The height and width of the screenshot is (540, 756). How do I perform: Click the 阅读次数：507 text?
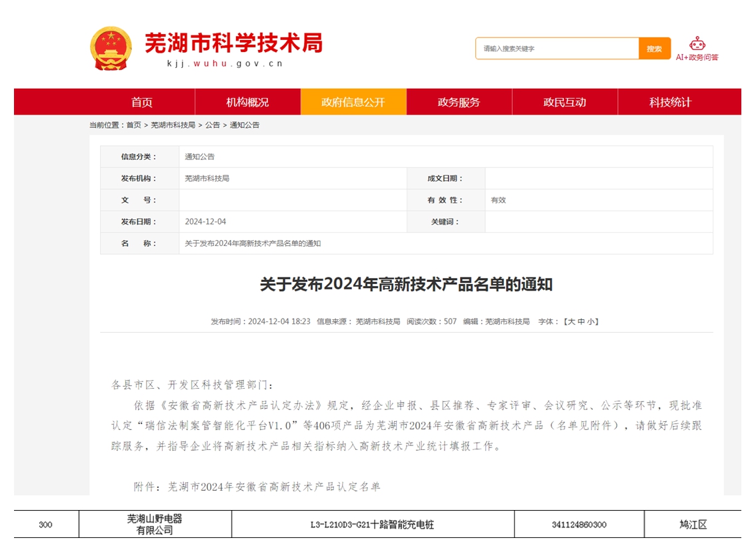coord(431,321)
